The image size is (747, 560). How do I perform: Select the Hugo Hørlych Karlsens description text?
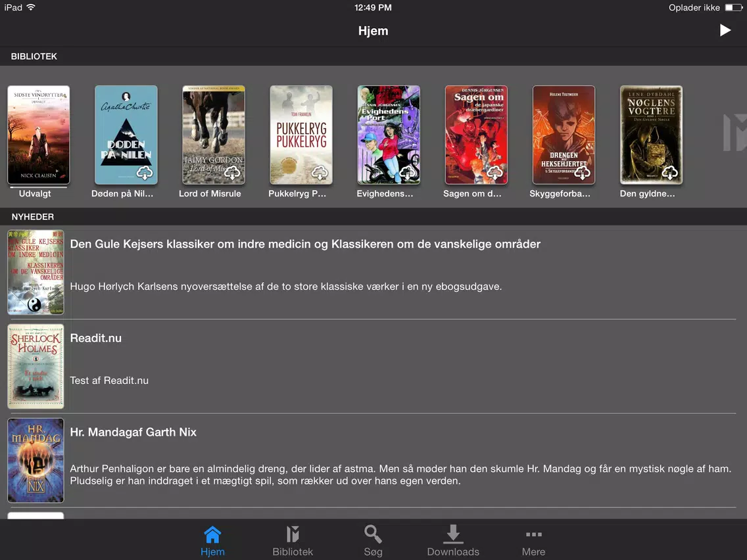pos(286,287)
